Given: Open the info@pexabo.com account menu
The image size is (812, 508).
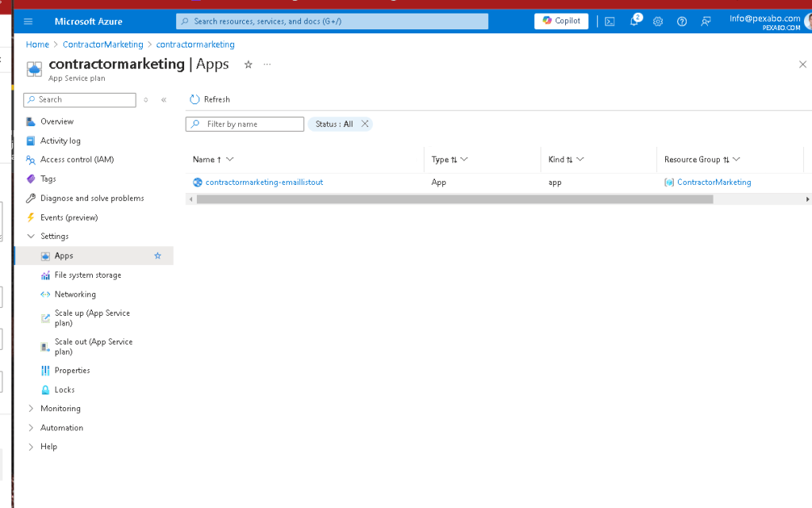Looking at the screenshot, I should [x=767, y=21].
